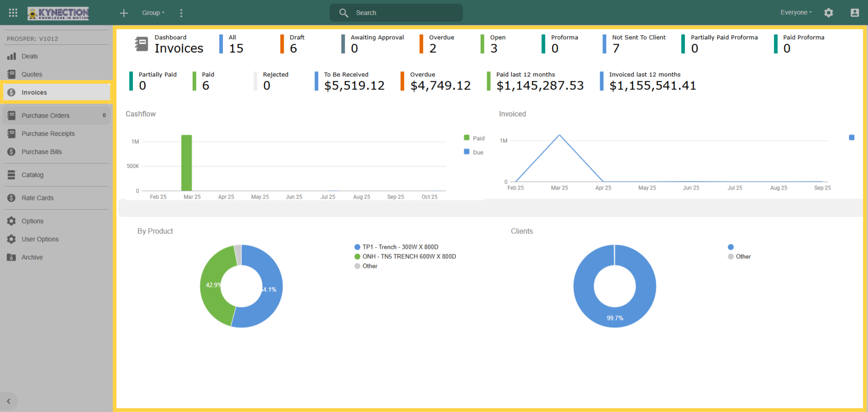The image size is (868, 412).
Task: Open the vertical three-dots more menu
Action: click(181, 13)
